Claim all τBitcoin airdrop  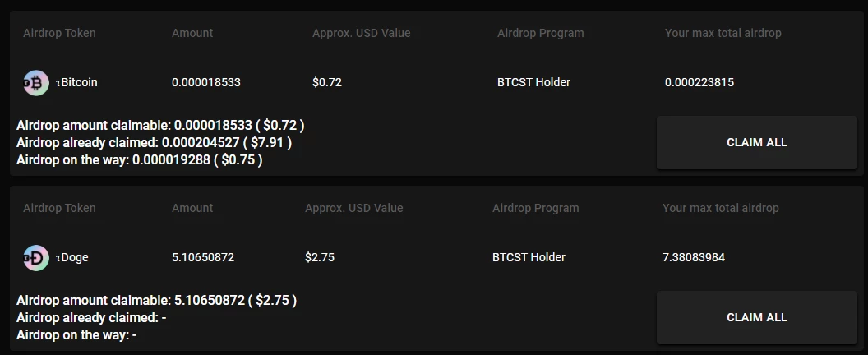[756, 142]
